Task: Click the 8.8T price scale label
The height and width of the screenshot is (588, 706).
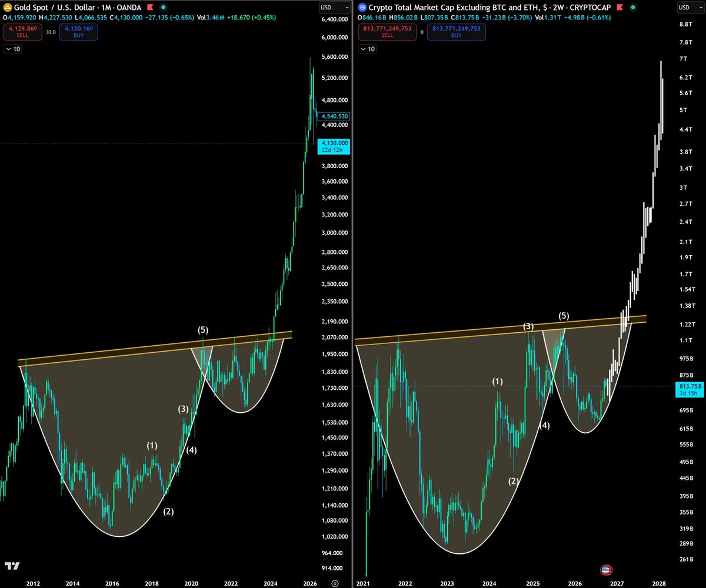Action: [x=686, y=24]
